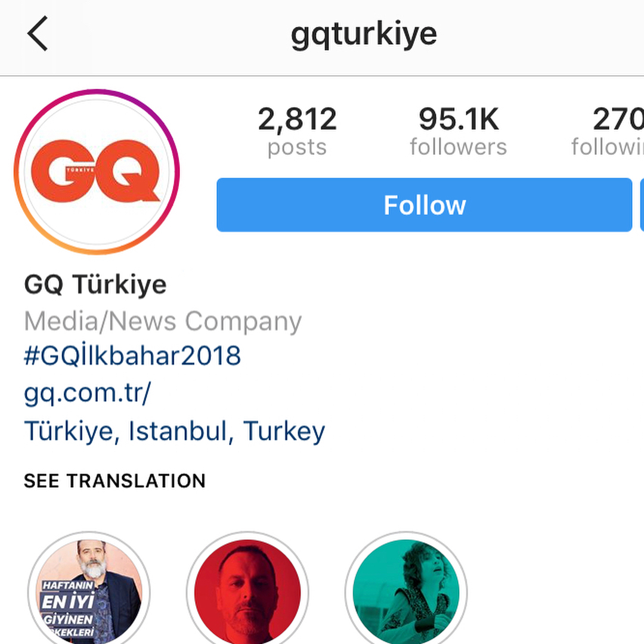Tap the partially visible 'following' label
The width and height of the screenshot is (644, 644).
(x=608, y=147)
